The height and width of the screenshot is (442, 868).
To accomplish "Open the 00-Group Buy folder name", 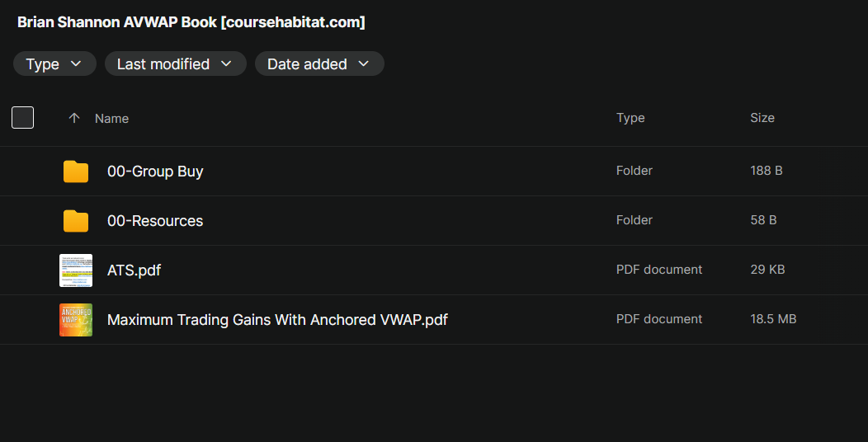I will click(x=155, y=172).
